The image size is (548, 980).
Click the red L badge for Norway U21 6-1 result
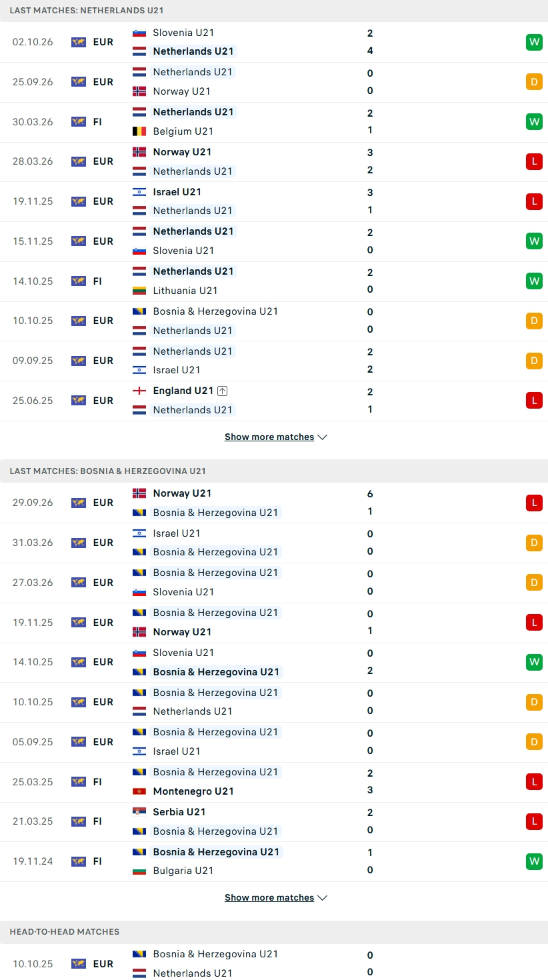(533, 503)
